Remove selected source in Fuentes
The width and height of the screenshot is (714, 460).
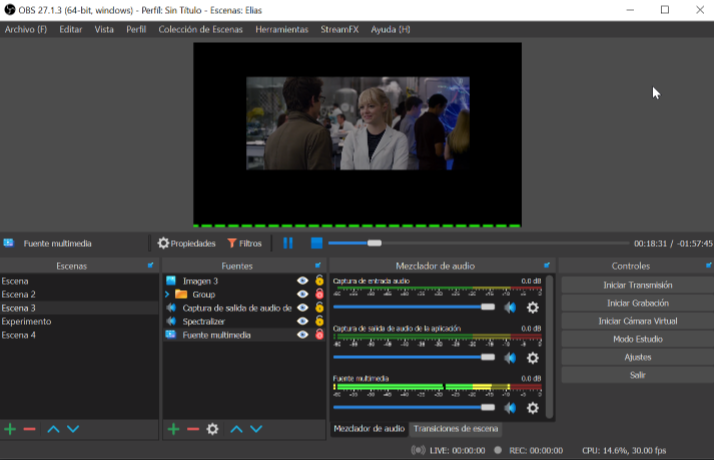(x=193, y=429)
